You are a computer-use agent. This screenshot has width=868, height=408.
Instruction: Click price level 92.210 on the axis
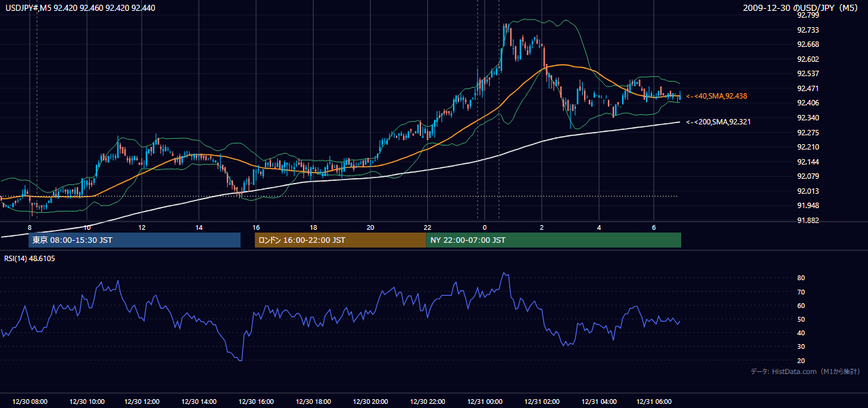coord(808,147)
